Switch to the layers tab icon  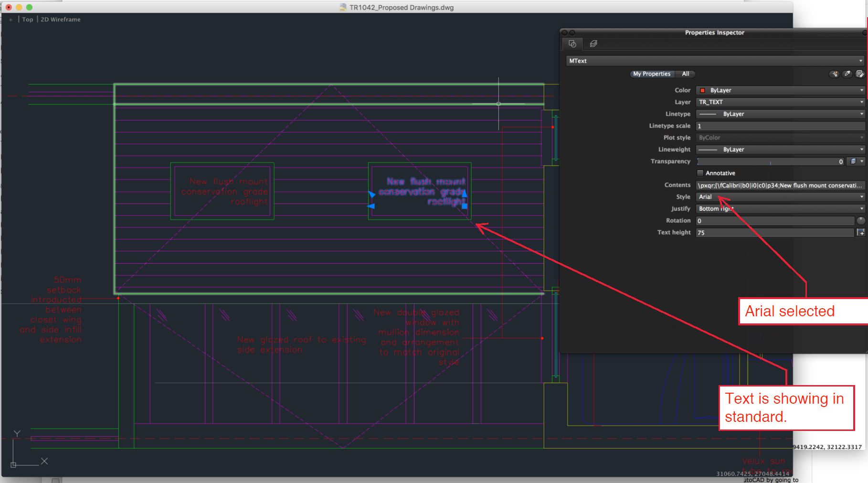593,44
